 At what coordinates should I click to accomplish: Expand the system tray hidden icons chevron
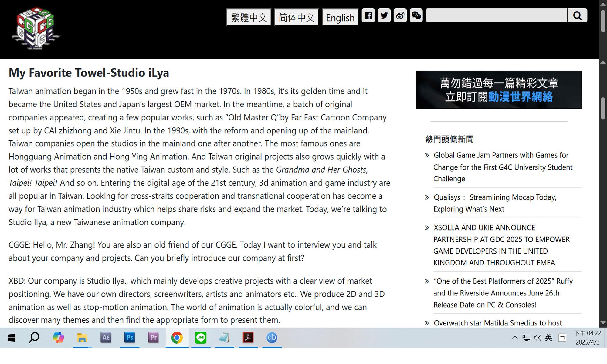click(515, 338)
